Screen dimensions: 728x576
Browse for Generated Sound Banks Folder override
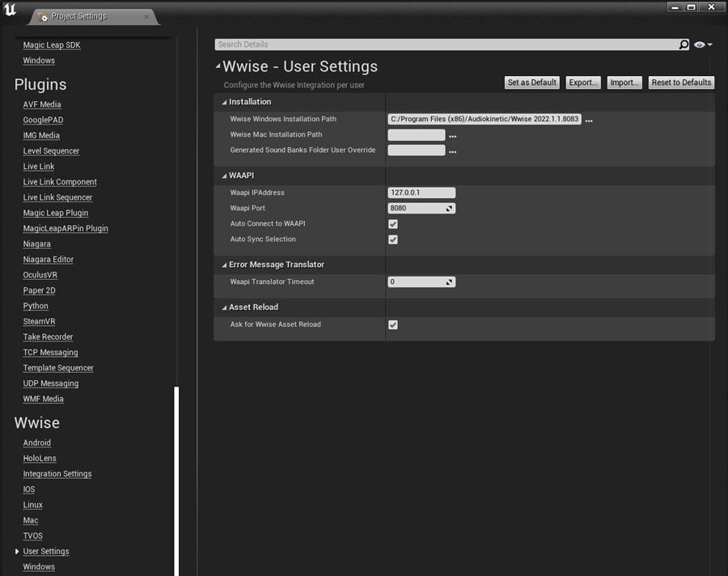click(453, 151)
